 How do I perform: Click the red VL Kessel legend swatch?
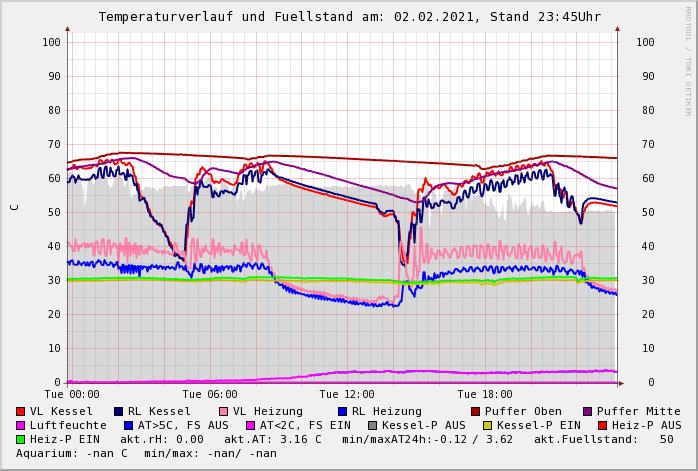pyautogui.click(x=21, y=411)
